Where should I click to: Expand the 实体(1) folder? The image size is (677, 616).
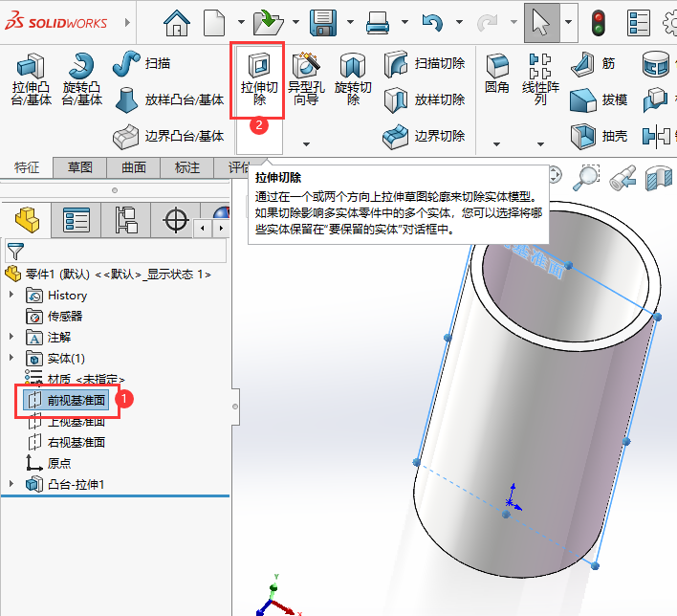click(x=11, y=358)
